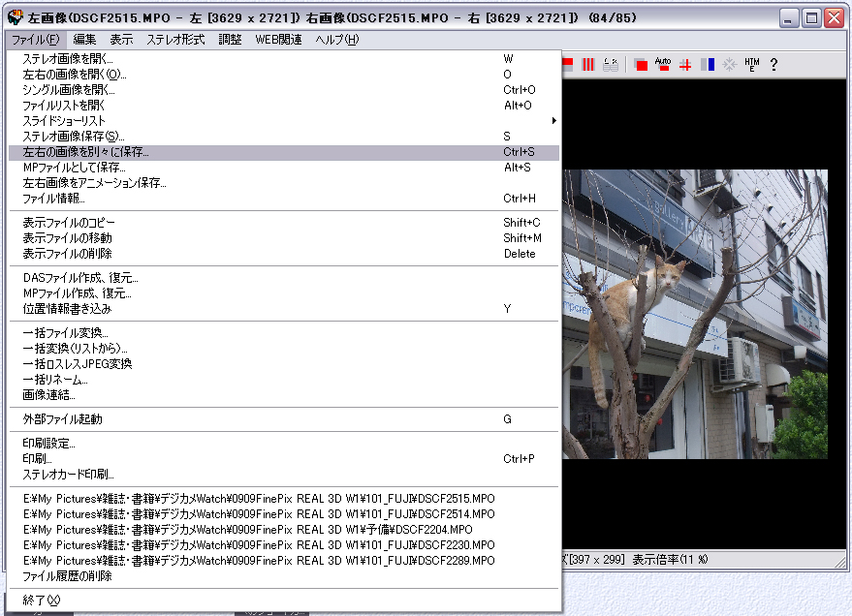The height and width of the screenshot is (616, 852).
Task: Select the interlaced display icon with red stripes
Action: (x=587, y=63)
